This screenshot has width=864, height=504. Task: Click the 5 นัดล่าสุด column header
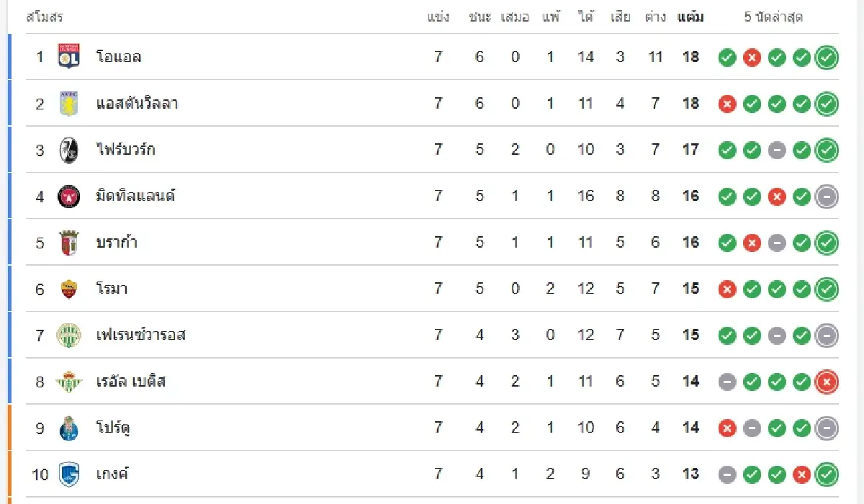click(x=773, y=17)
